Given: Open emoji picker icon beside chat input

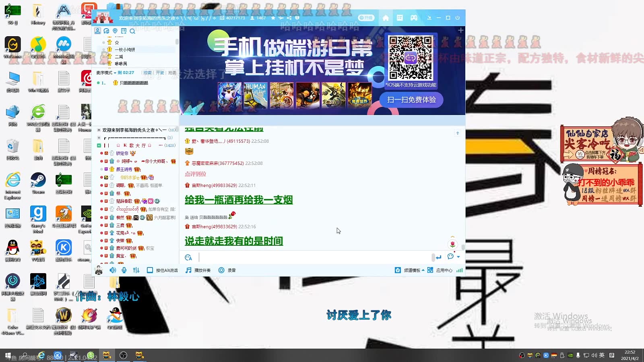Looking at the screenshot, I should (x=188, y=257).
